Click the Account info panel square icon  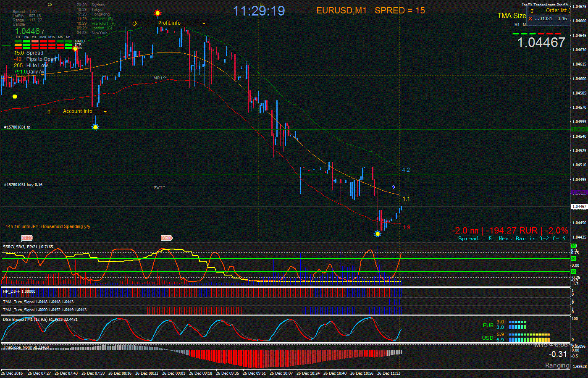(x=49, y=112)
